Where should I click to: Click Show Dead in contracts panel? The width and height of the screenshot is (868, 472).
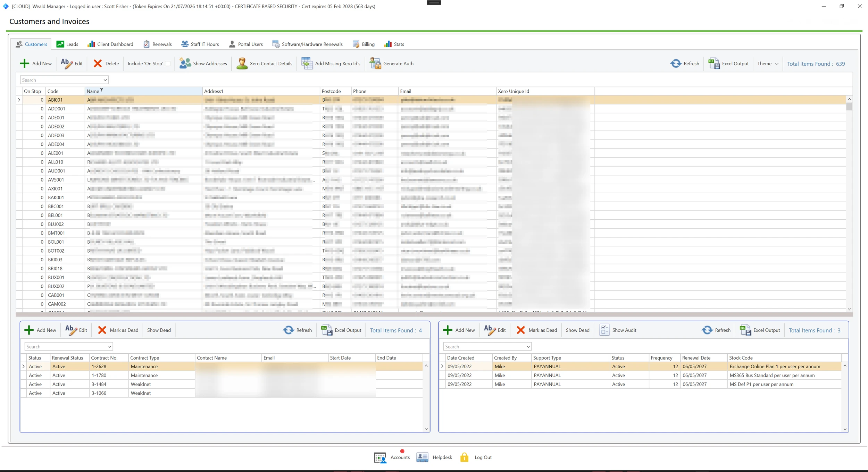[159, 330]
